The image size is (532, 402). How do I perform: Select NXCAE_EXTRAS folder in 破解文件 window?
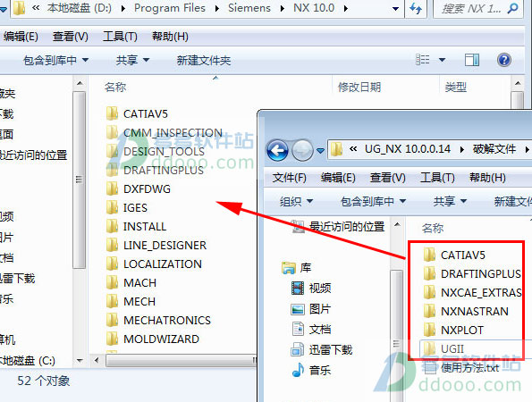coord(473,292)
